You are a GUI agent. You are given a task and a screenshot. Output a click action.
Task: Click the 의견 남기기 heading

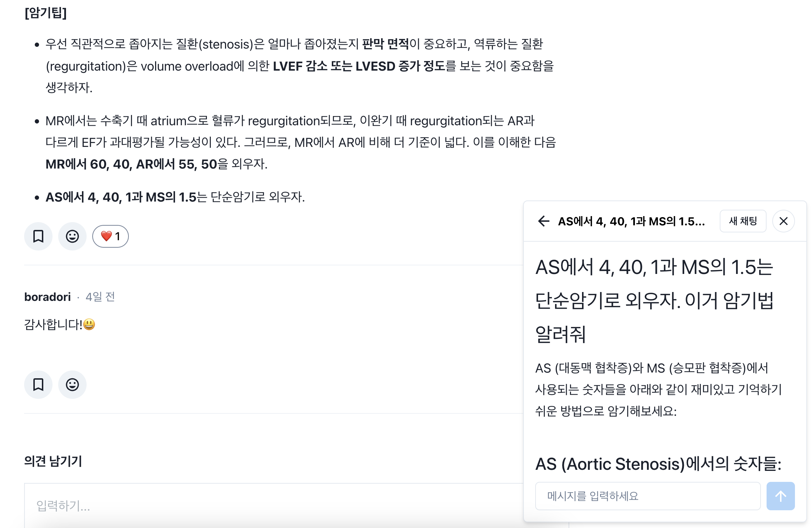tap(53, 461)
